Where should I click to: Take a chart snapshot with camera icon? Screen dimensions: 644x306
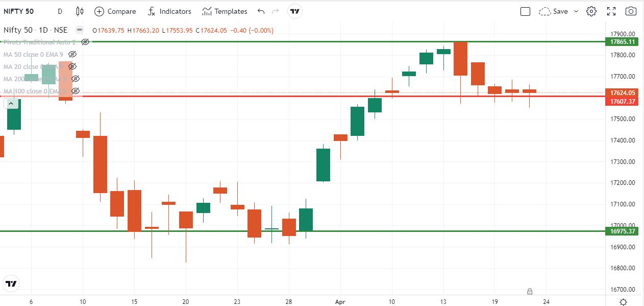point(631,11)
